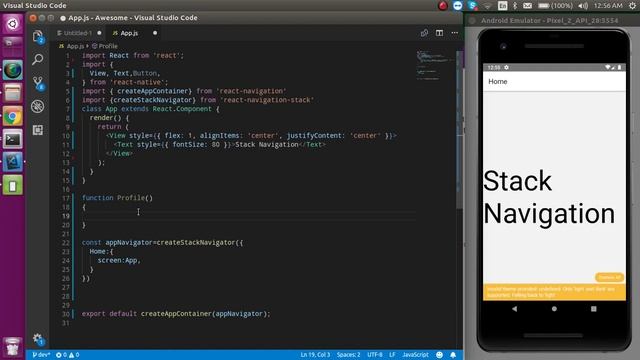Open the Bluetooth indicator in top panel
640x360 pixels.
515,6
